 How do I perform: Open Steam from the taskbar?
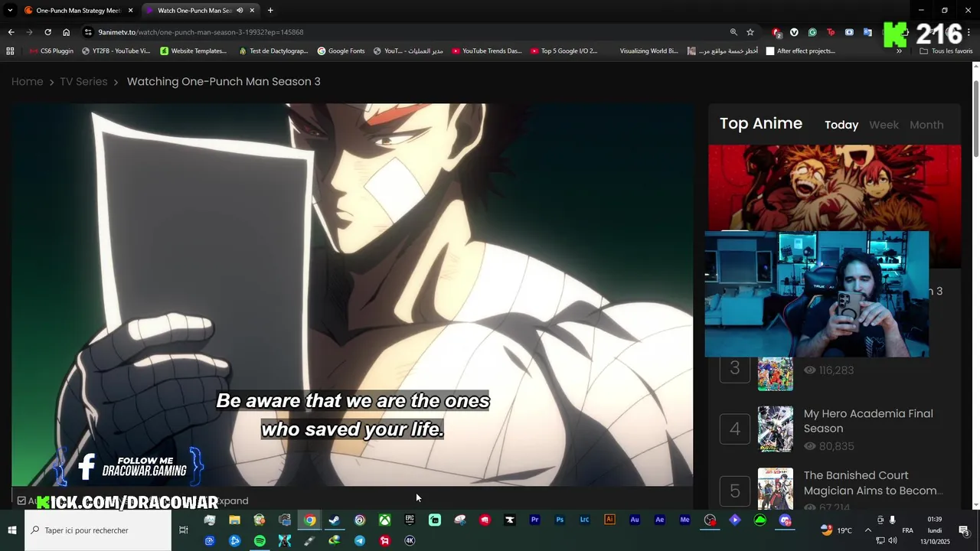[x=335, y=520]
